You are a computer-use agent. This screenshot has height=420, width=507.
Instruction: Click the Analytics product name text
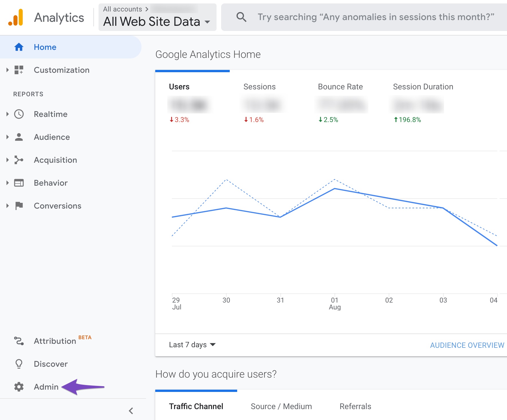click(59, 18)
